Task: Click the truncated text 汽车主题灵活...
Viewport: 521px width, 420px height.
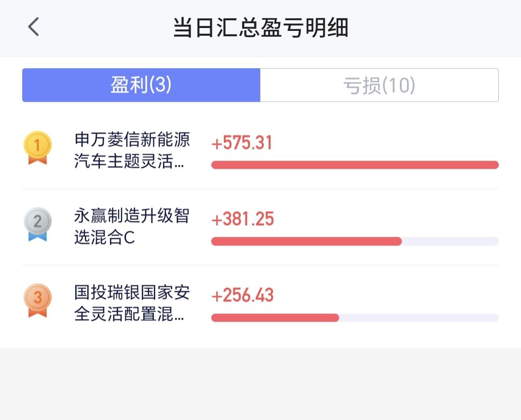Action: pos(123,162)
